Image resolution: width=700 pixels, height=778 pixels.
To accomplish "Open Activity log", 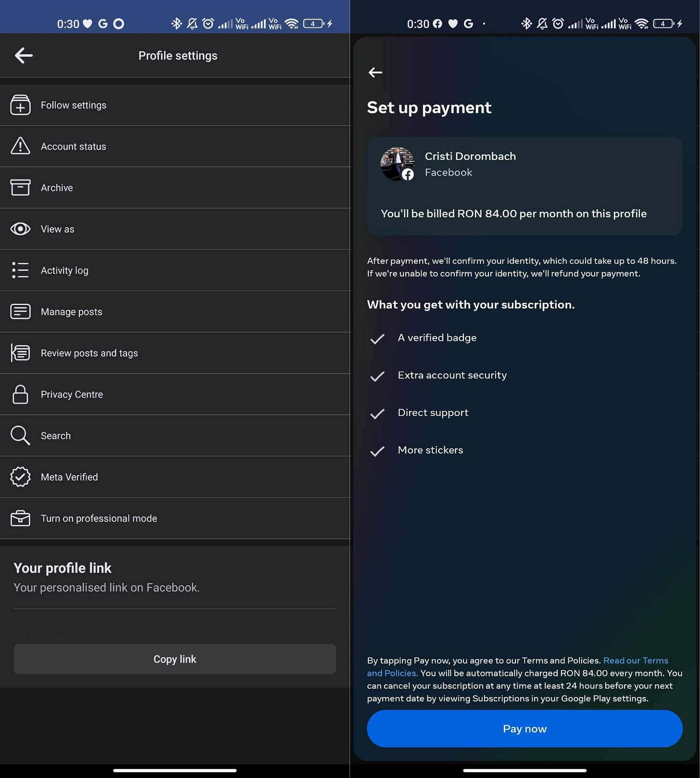I will pyautogui.click(x=175, y=270).
